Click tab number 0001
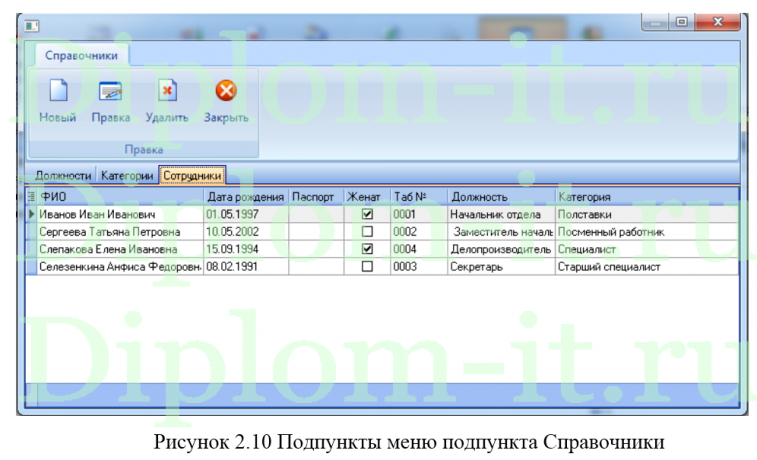The width and height of the screenshot is (757, 460). click(x=419, y=214)
